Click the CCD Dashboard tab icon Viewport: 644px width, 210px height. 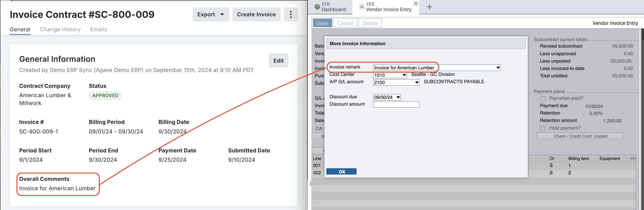pyautogui.click(x=317, y=7)
